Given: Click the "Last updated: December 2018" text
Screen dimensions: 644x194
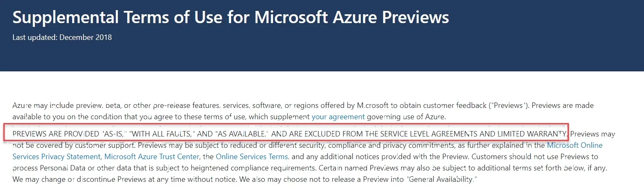Looking at the screenshot, I should tap(62, 37).
